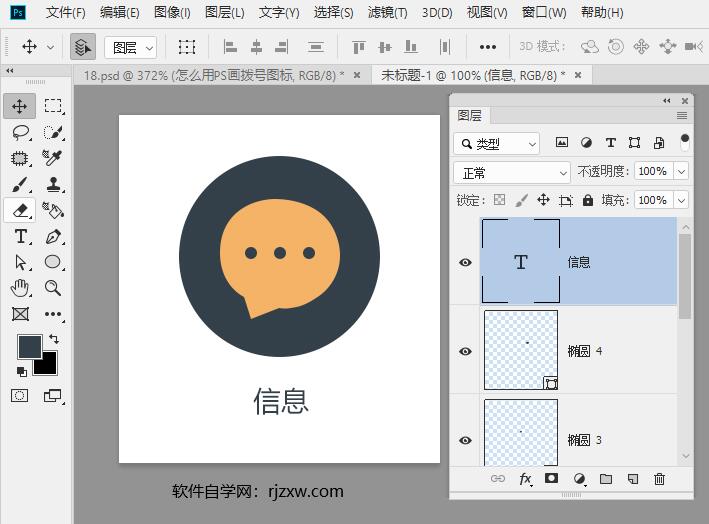Select the Hand tool
Screen dimensions: 709x524
(x=20, y=288)
